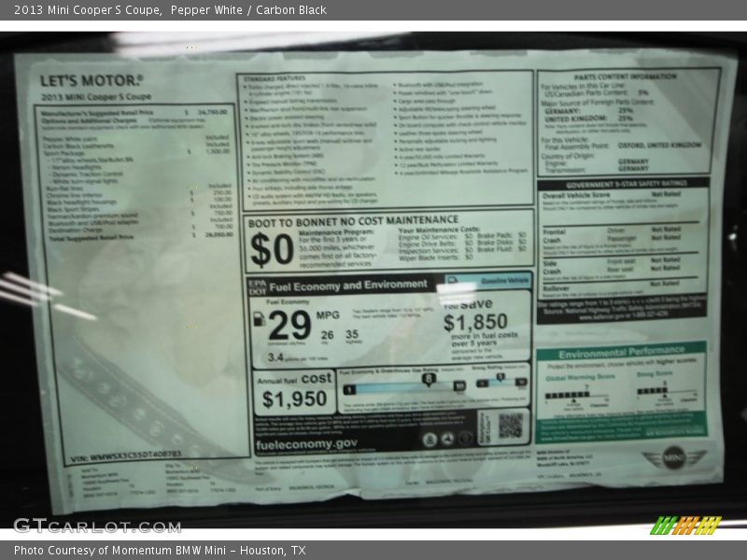Click the Fuel Economy & Greenhouse Gas rating slider
Screen dimensions: 747x560
[403, 385]
